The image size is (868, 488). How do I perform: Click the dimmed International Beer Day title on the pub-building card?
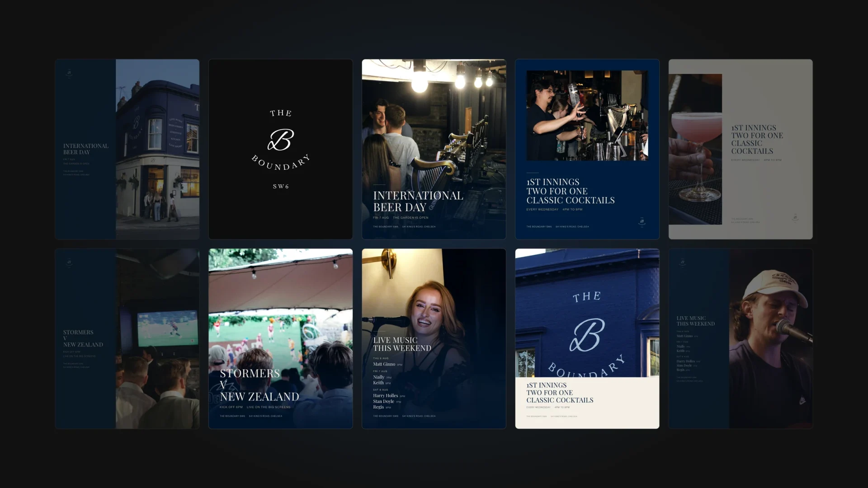tap(86, 149)
